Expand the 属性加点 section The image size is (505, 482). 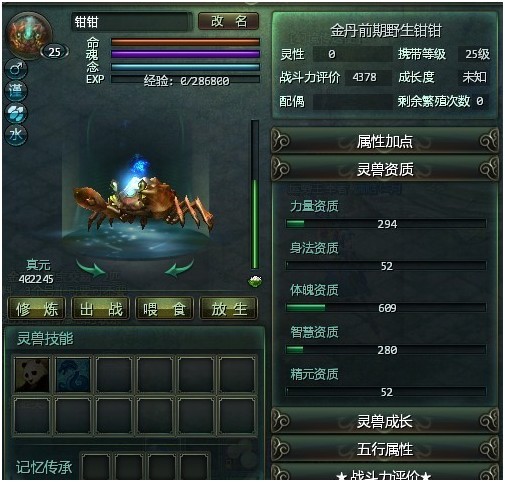click(385, 141)
